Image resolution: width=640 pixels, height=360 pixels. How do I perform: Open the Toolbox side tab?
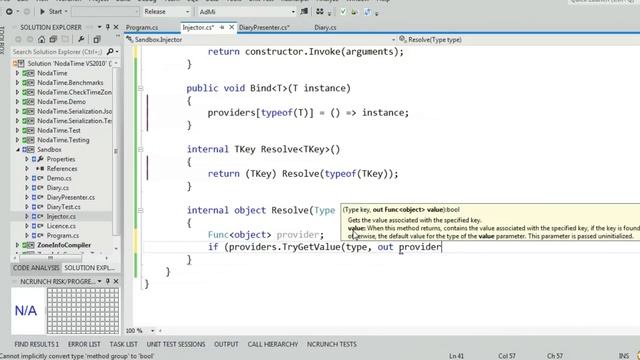[x=3, y=40]
